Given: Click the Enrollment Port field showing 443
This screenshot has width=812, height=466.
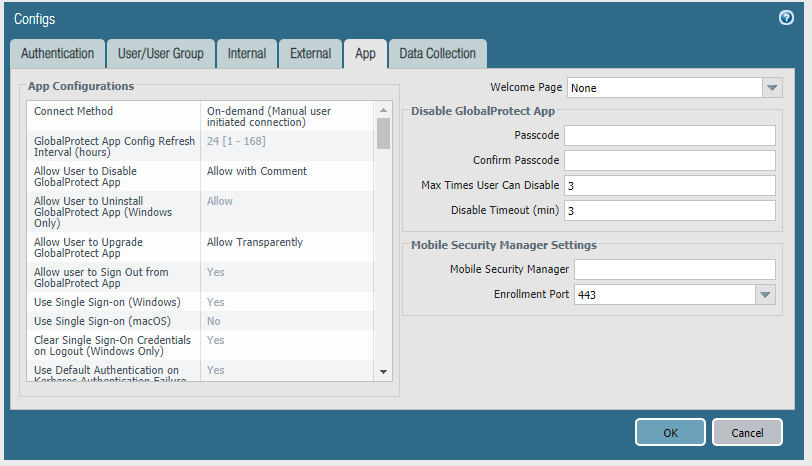Looking at the screenshot, I should [x=665, y=295].
